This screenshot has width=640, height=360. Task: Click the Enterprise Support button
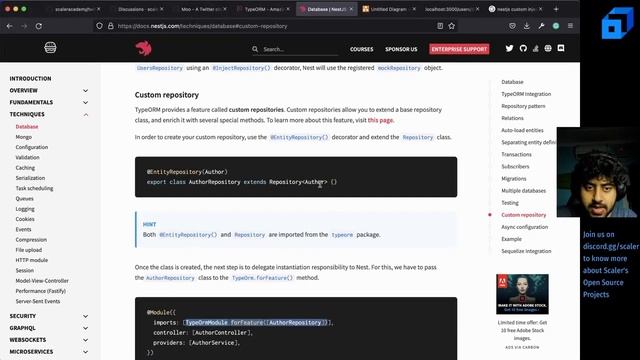pyautogui.click(x=459, y=49)
